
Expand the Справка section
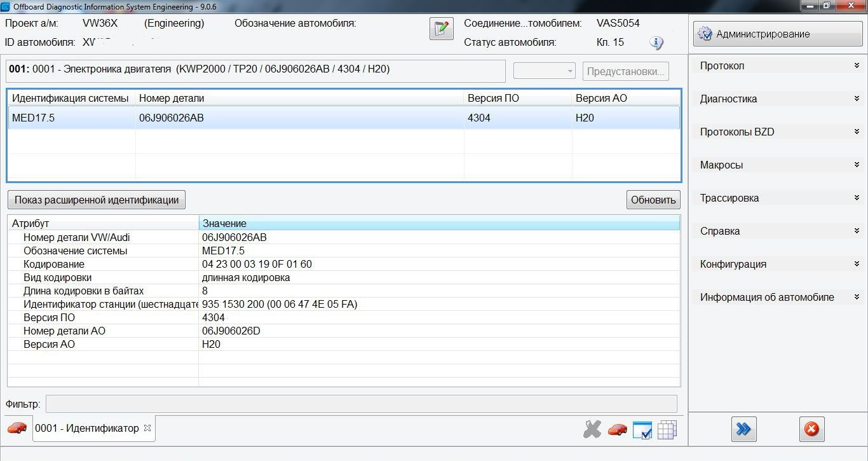pyautogui.click(x=778, y=231)
